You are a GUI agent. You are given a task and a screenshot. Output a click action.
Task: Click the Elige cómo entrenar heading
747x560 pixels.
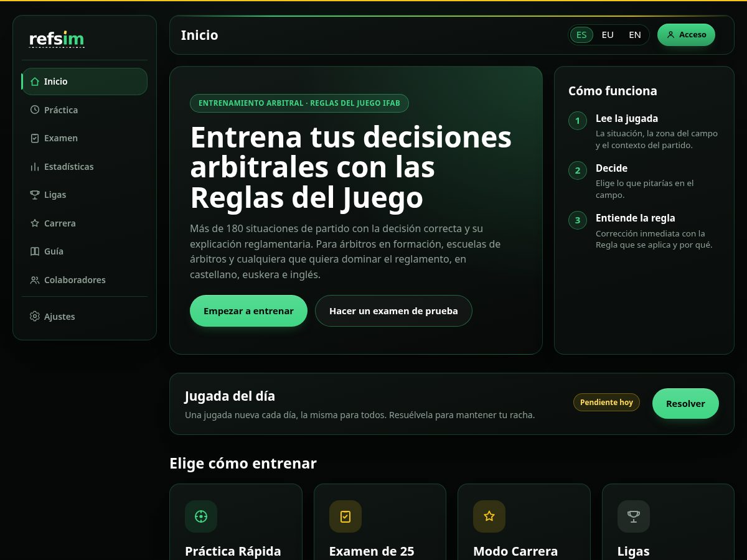click(x=243, y=464)
